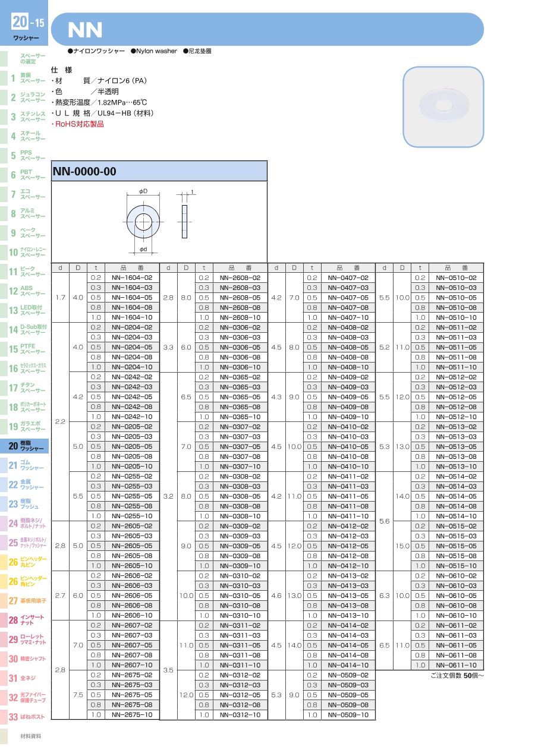535x756 pixels.
Task: Select the NN-0312-10 table cell
Action: [x=240, y=715]
